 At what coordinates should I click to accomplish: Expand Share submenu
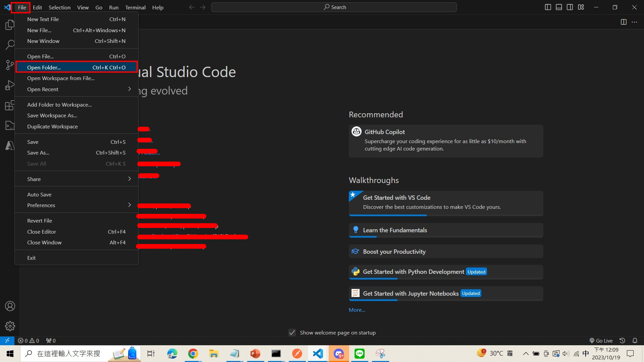[x=76, y=179]
